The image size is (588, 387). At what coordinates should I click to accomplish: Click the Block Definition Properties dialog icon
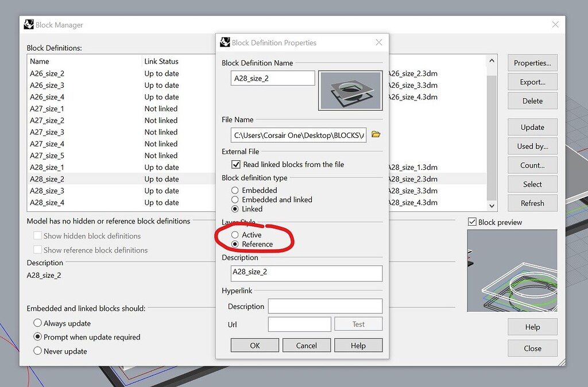(x=225, y=42)
